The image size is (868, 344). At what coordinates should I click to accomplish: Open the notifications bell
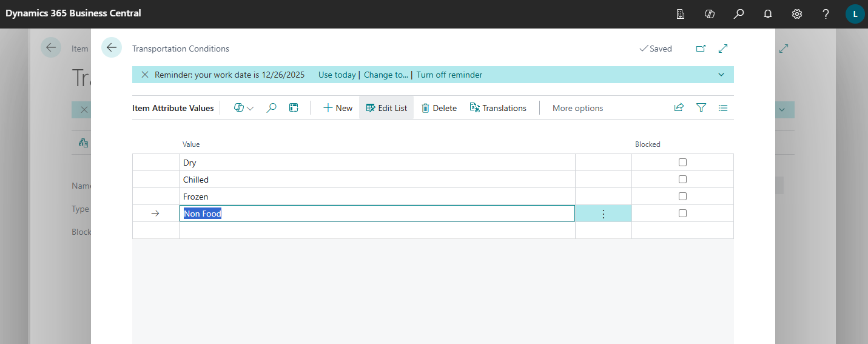pos(767,14)
